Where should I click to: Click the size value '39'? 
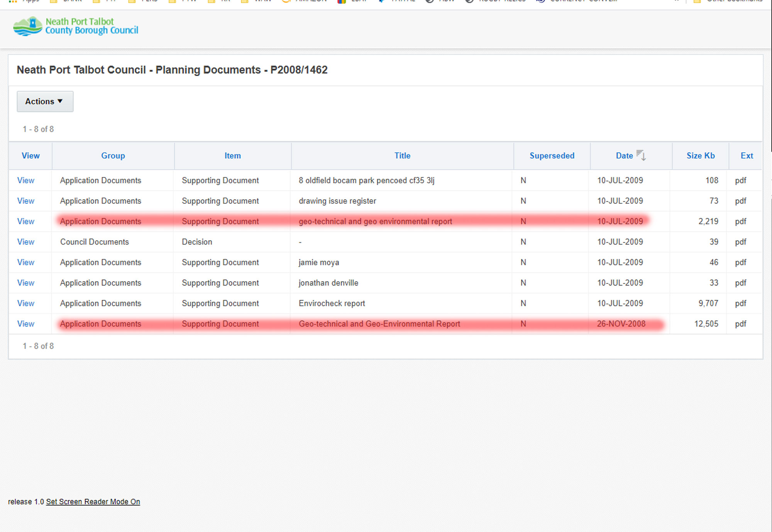click(714, 242)
